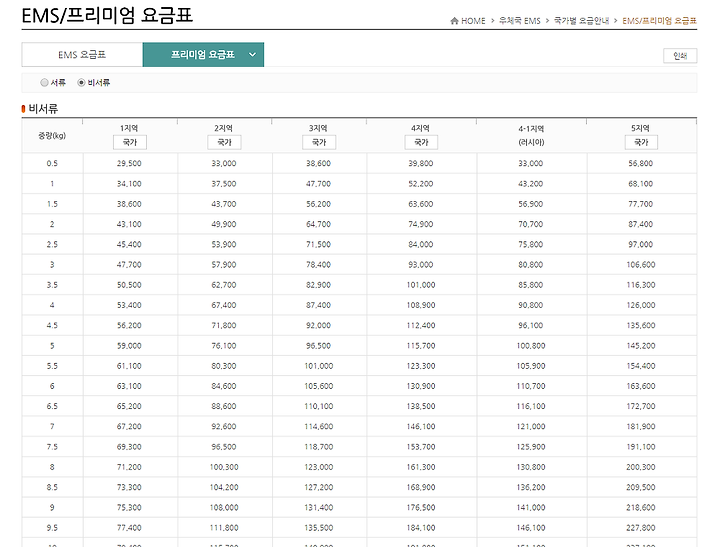The image size is (720, 547).
Task: Click 국가 button under 2지역
Action: (225, 142)
